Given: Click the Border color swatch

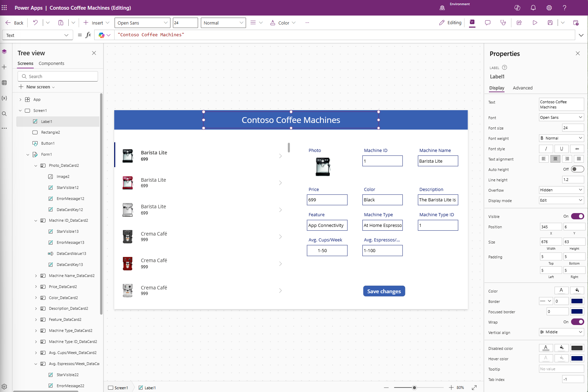Looking at the screenshot, I should [x=577, y=301].
